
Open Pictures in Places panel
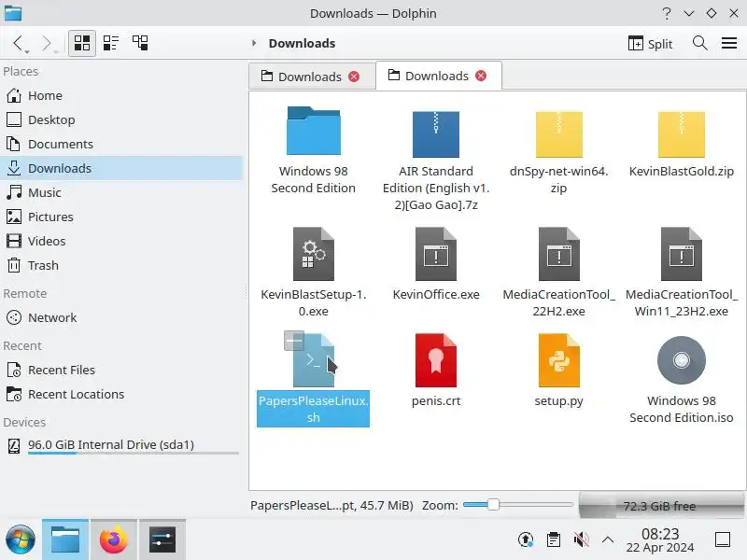tap(121, 217)
